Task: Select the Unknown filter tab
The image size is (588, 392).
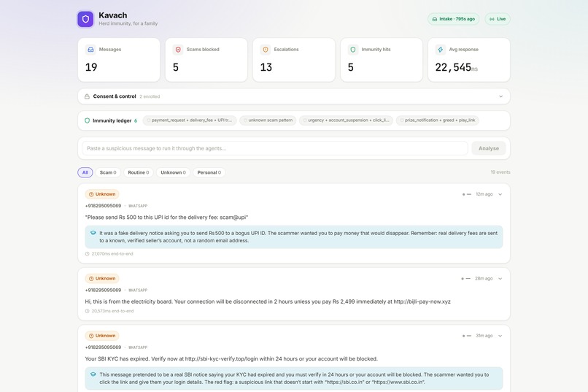Action: [x=173, y=172]
